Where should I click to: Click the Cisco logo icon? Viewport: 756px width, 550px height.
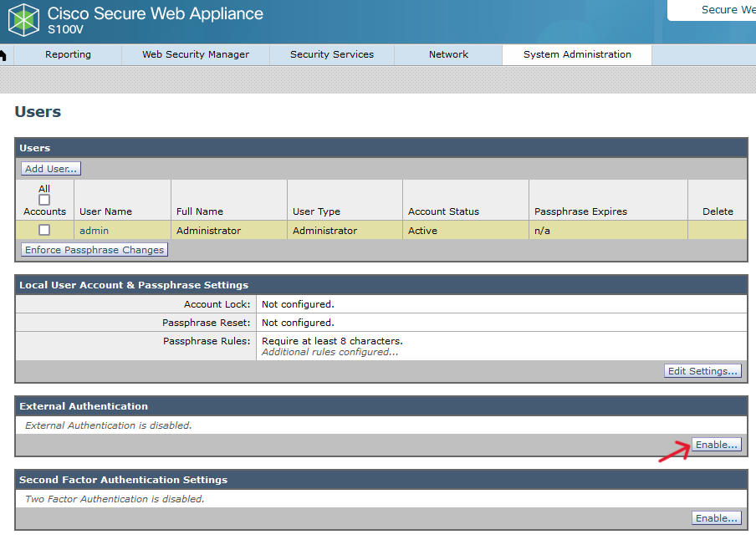pyautogui.click(x=23, y=20)
